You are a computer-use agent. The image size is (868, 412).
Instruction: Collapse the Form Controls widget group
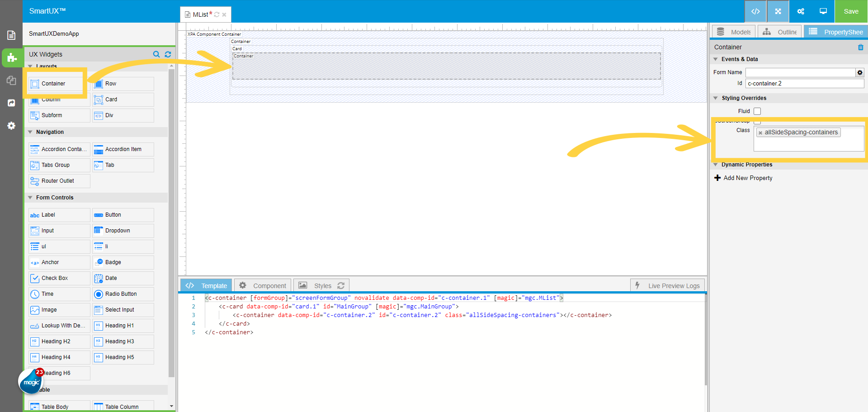pyautogui.click(x=30, y=198)
